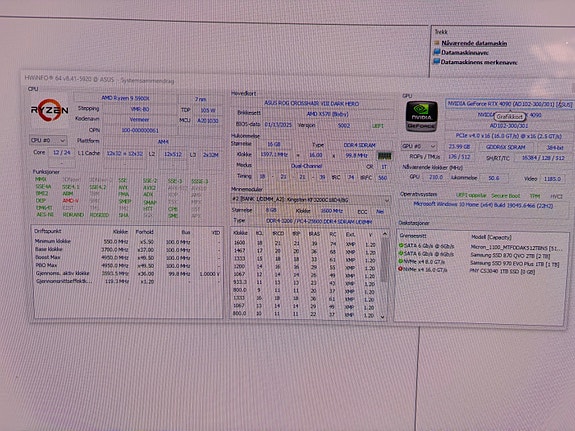Screen dimensions: 575x431
Task: Click green status icon for Samsung 970 EVO
Action: 401,262
